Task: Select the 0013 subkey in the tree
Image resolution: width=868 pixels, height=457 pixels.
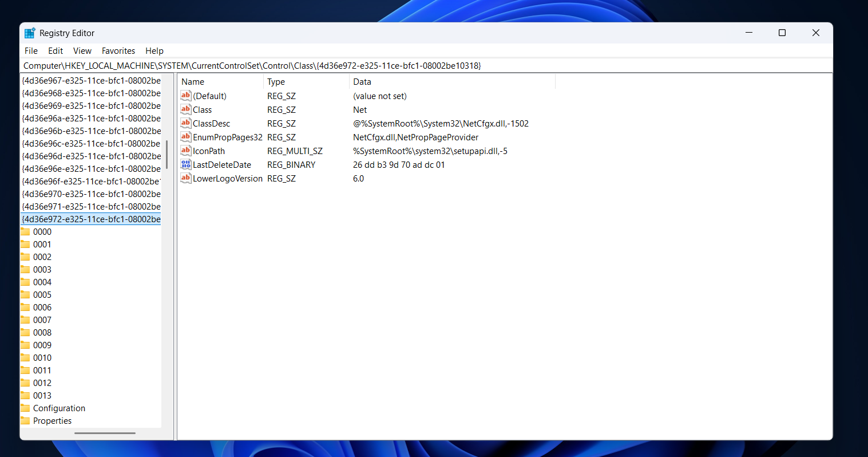Action: (42, 395)
